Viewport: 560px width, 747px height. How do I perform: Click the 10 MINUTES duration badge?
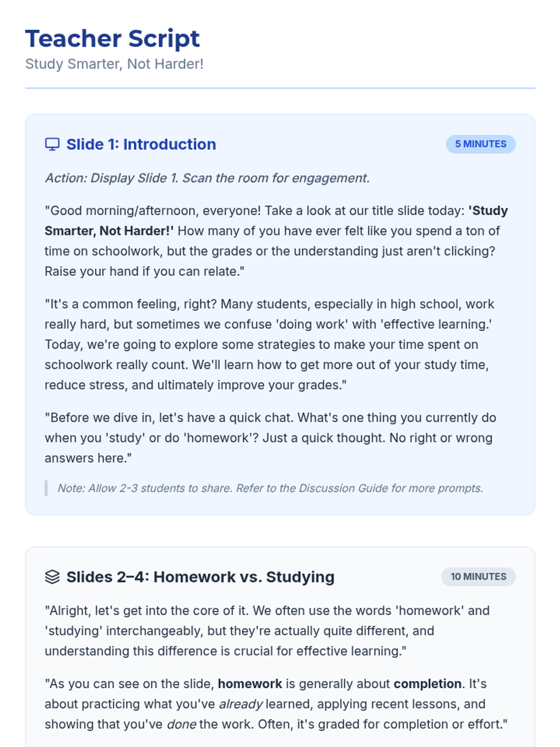click(478, 577)
